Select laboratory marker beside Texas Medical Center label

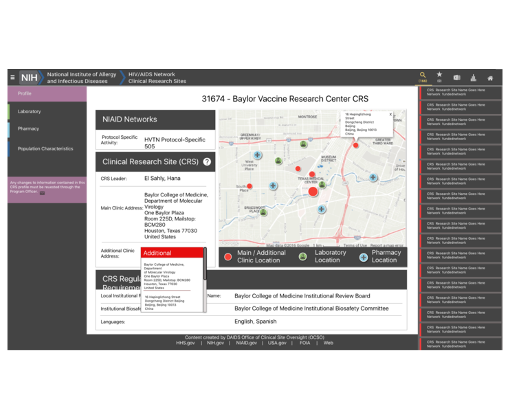(322, 184)
